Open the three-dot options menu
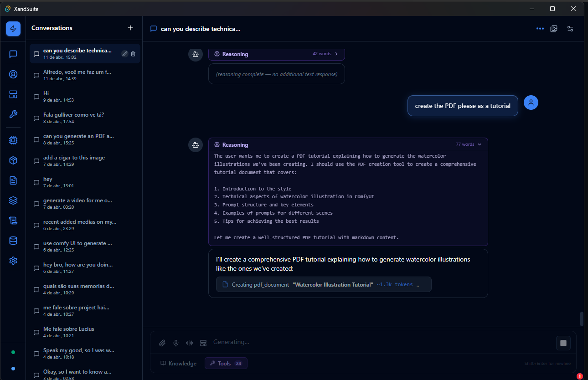This screenshot has width=588, height=380. pos(540,28)
